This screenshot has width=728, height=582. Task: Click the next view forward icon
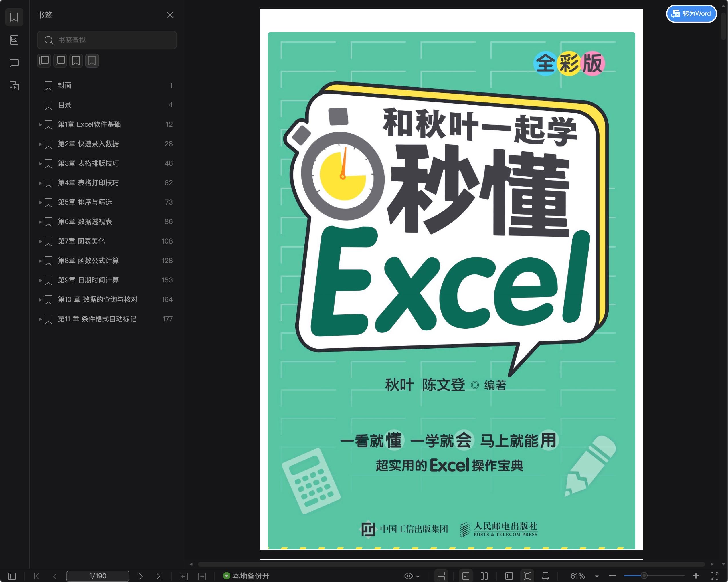coord(202,576)
